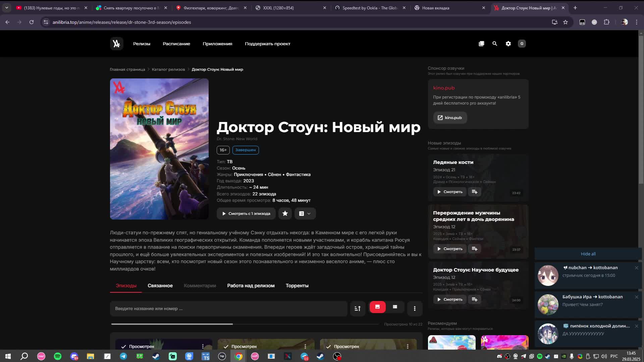The width and height of the screenshot is (644, 362).
Task: Click the watched episodes progress bar
Action: tap(245, 324)
